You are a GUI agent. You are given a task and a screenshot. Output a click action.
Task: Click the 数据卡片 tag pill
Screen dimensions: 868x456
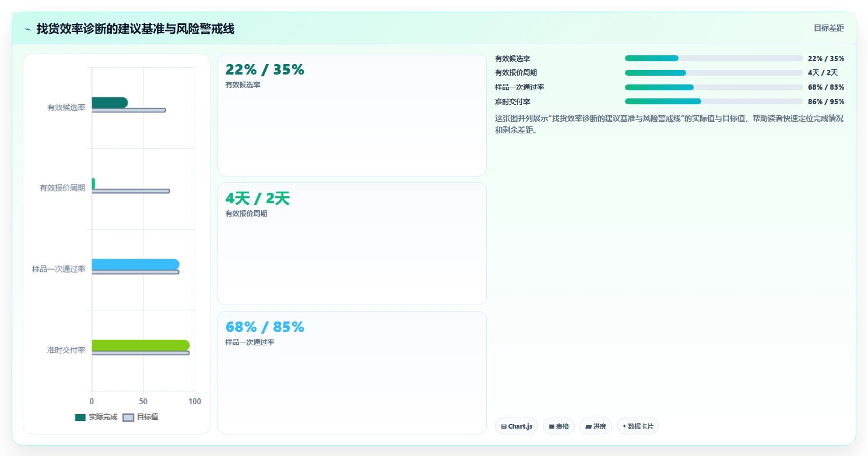click(638, 426)
